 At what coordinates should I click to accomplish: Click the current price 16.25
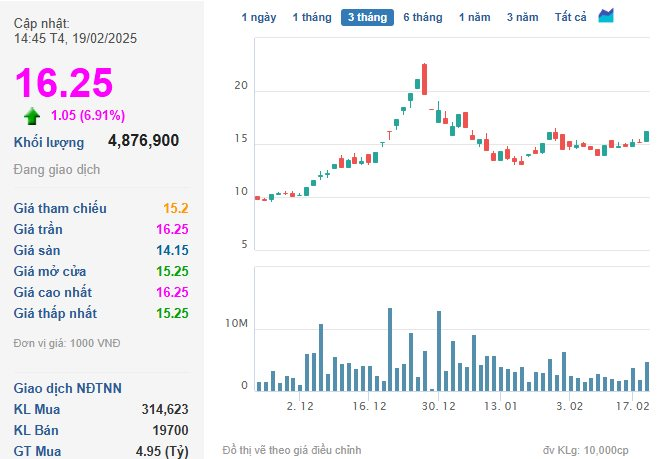(x=64, y=82)
